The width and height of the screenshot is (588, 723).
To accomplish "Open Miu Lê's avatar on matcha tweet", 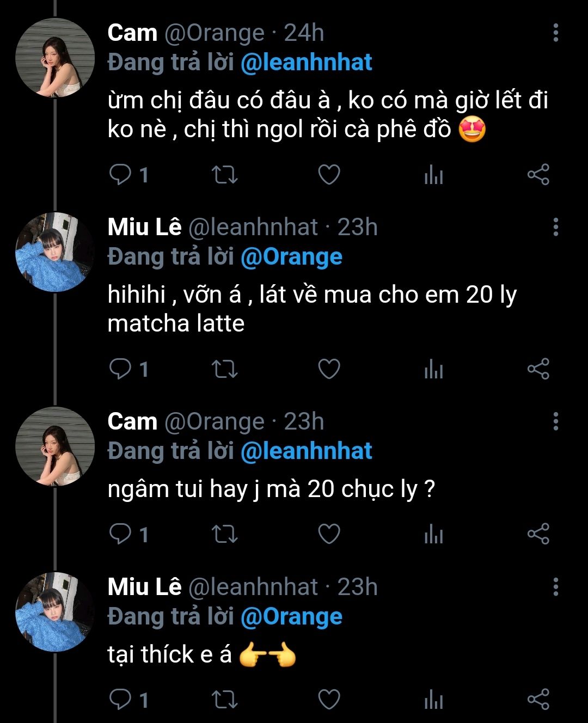I will coord(54,252).
